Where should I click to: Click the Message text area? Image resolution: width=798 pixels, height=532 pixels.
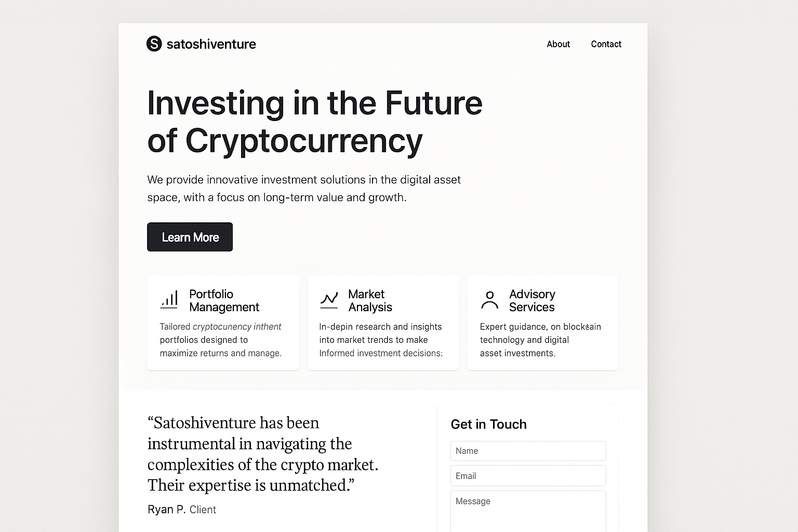[528, 512]
